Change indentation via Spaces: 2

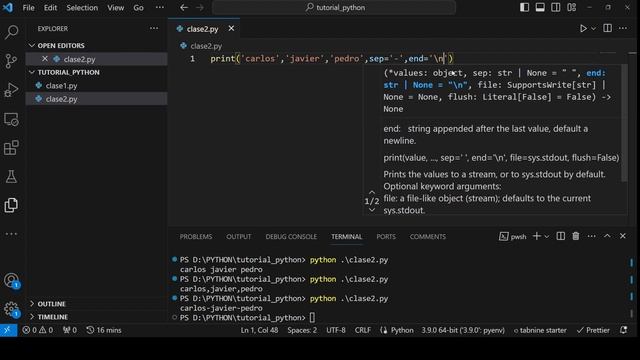[302, 330]
